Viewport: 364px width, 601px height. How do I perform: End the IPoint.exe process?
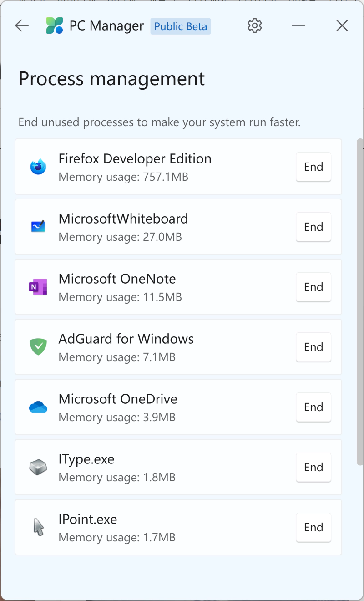pyautogui.click(x=313, y=528)
